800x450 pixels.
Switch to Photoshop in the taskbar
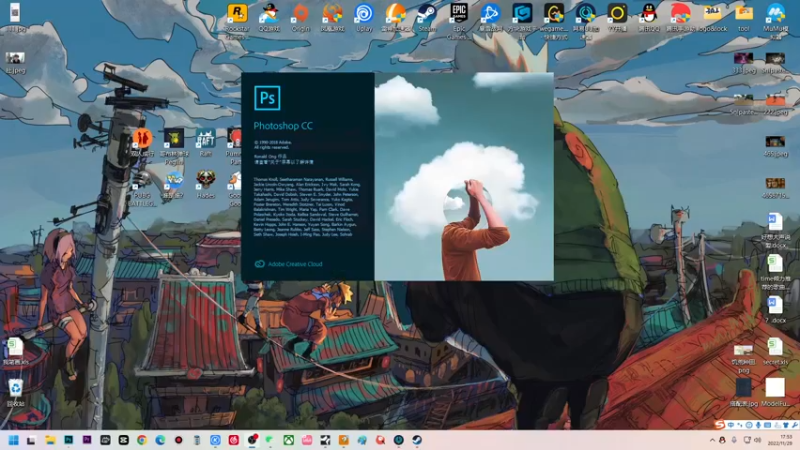pos(68,440)
